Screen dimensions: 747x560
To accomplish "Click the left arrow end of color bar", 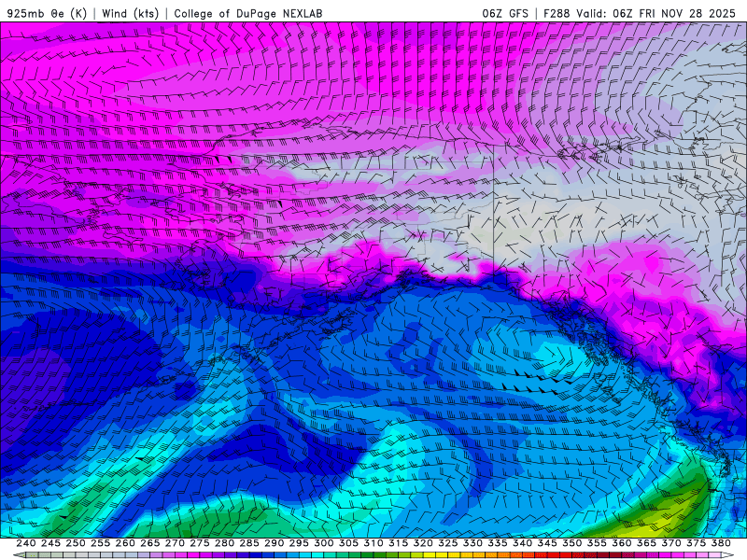I will (19, 555).
